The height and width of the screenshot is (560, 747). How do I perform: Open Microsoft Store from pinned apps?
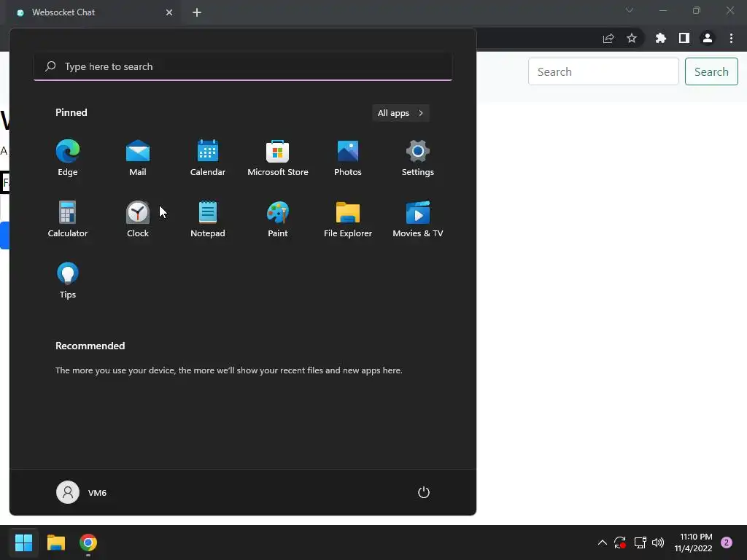[x=278, y=158]
